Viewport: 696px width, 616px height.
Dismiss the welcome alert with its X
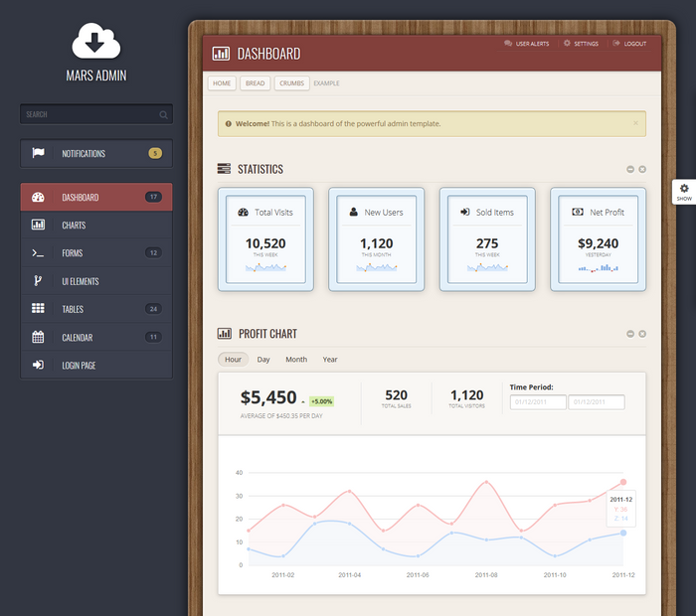tap(635, 123)
